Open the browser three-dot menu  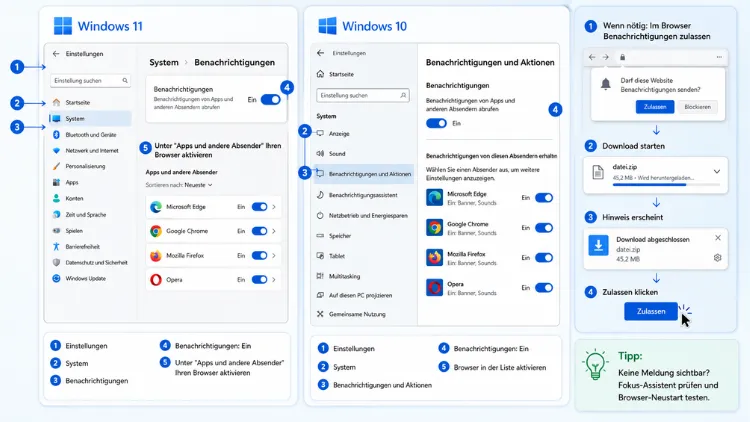(719, 57)
